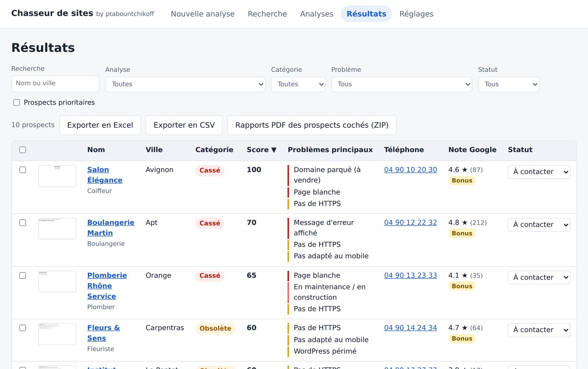Call phone number 04 90 10 20 30

pyautogui.click(x=410, y=170)
